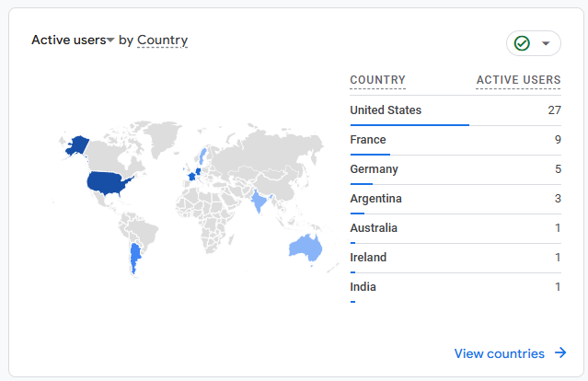
Task: Sort by the COUNTRY column header
Action: click(x=377, y=80)
